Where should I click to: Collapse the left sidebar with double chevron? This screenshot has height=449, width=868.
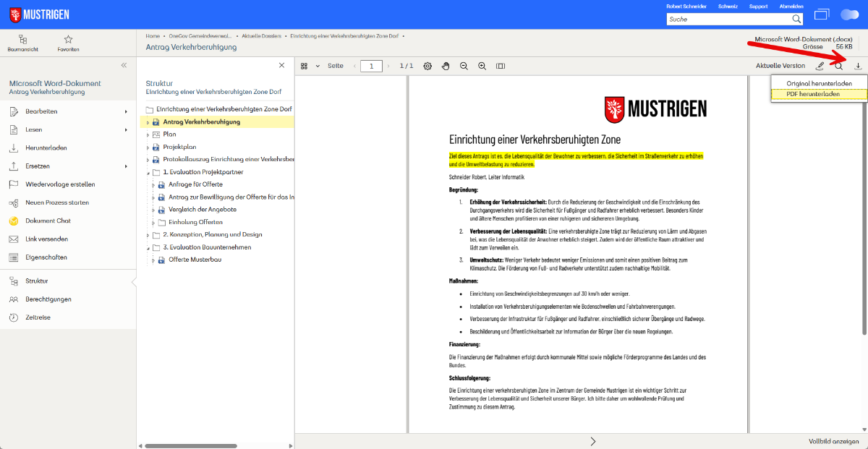(x=124, y=65)
